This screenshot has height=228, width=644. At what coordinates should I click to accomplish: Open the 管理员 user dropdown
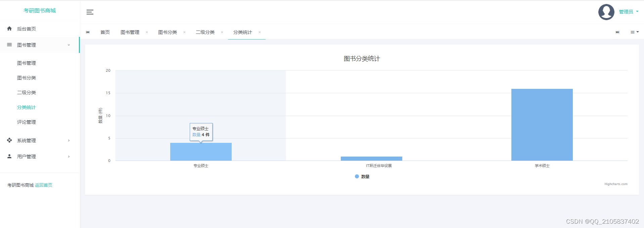[x=629, y=12]
